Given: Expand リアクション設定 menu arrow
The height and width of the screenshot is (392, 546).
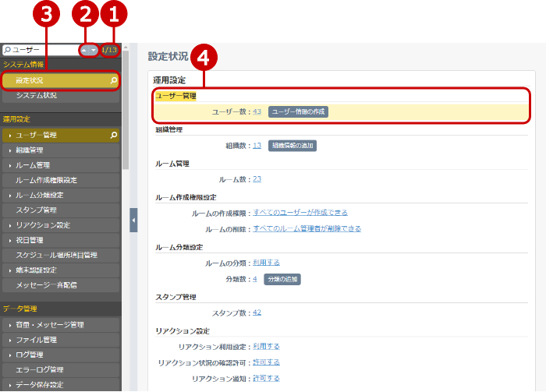Looking at the screenshot, I should pos(10,225).
